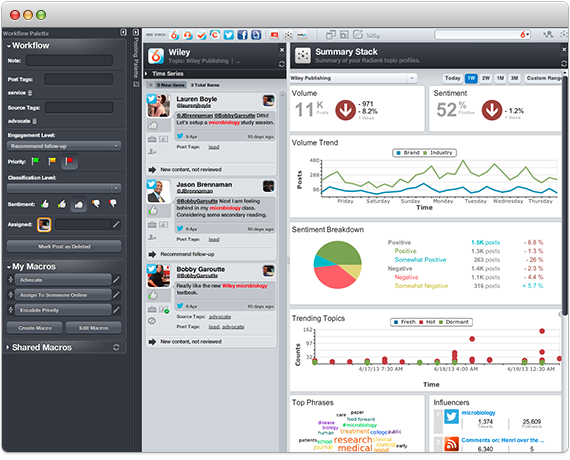Screen dimensions: 570x460
Task: Click the red checkmark stack icon
Action: coord(201,35)
